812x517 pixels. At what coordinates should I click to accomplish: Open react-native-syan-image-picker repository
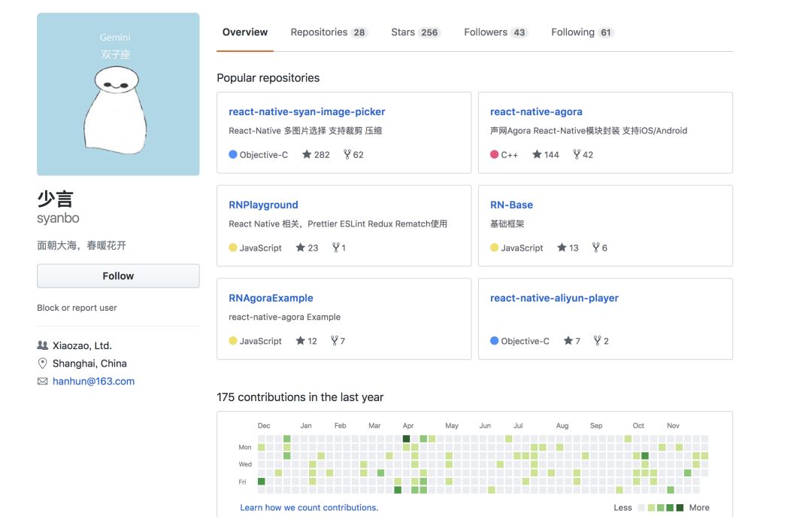[x=307, y=111]
